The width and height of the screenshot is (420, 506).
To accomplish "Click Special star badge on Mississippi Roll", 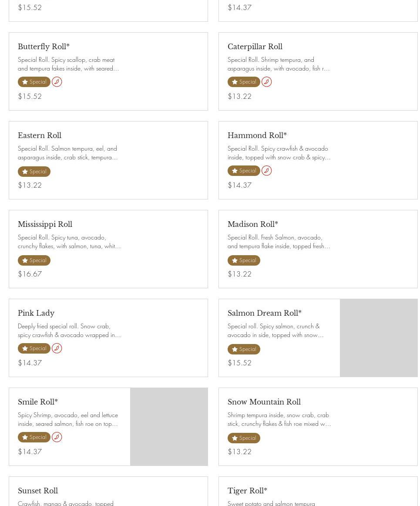I will (34, 260).
